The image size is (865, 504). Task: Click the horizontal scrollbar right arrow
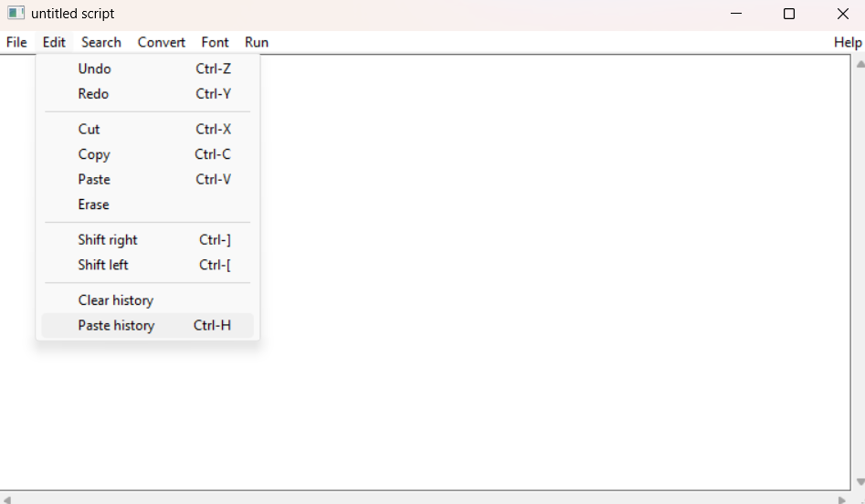click(841, 500)
